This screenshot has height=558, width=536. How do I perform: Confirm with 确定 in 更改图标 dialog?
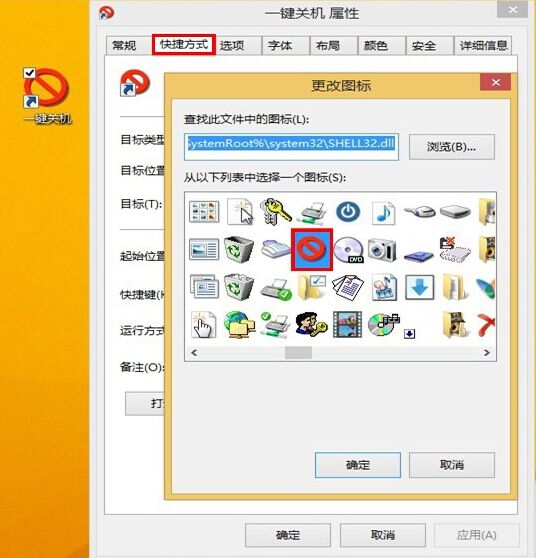coord(358,465)
